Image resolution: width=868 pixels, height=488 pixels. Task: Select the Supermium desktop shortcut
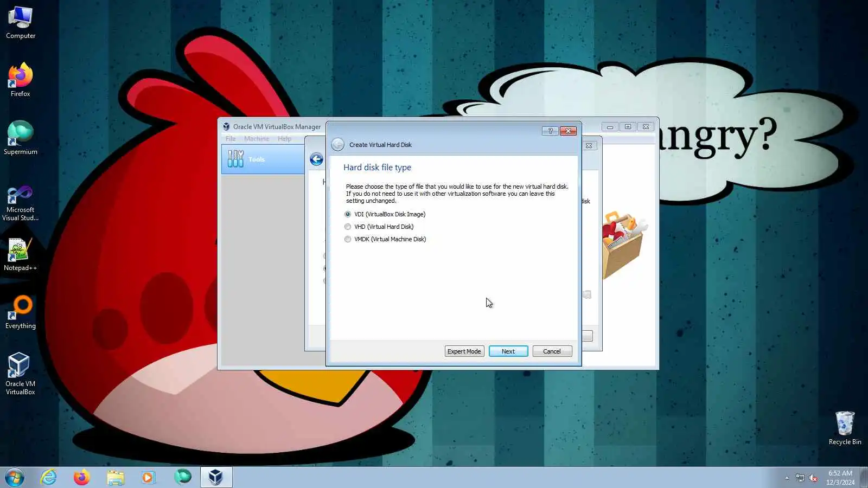pyautogui.click(x=21, y=139)
